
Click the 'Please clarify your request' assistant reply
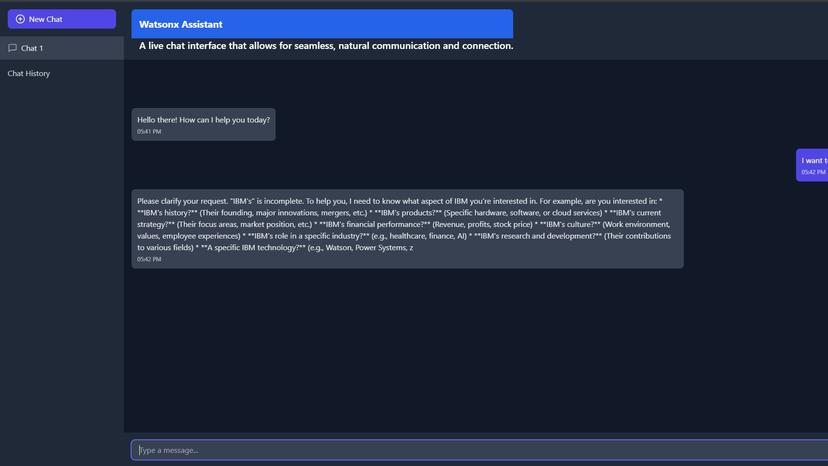point(407,229)
